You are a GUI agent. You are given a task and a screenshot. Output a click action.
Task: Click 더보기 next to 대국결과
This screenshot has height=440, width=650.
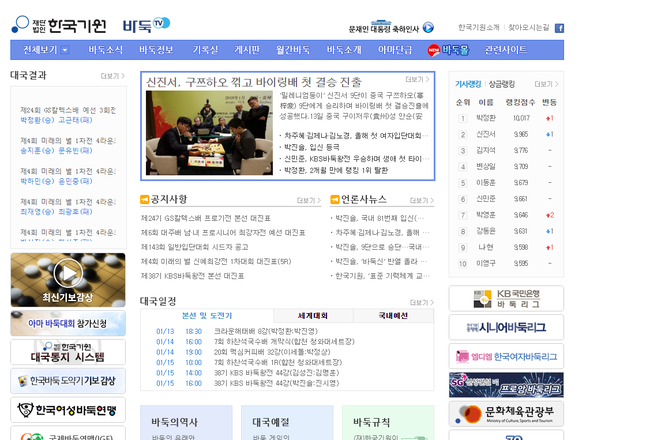(113, 76)
